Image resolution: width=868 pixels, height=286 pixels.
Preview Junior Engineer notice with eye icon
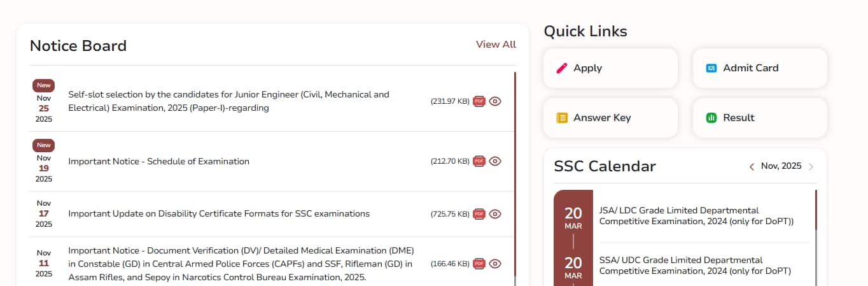(x=495, y=101)
